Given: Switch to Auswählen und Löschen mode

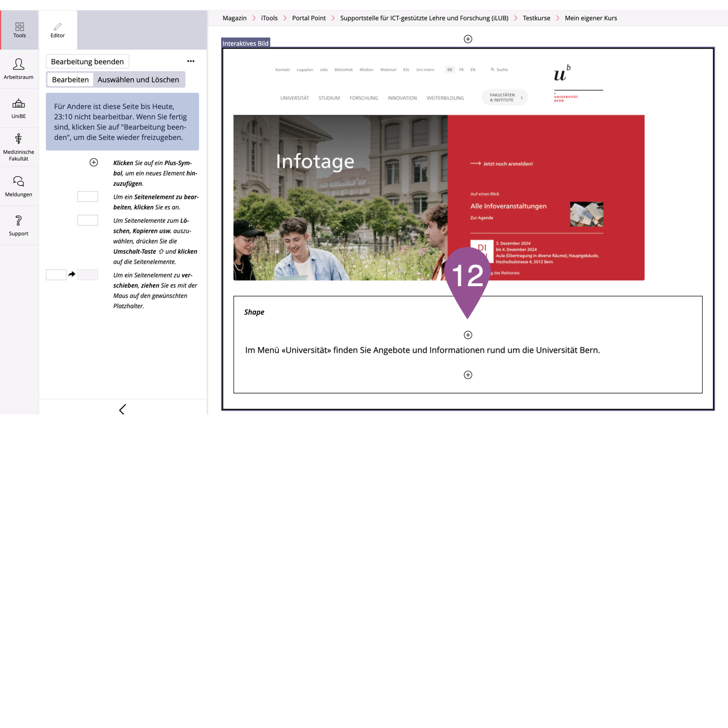Looking at the screenshot, I should tap(138, 80).
